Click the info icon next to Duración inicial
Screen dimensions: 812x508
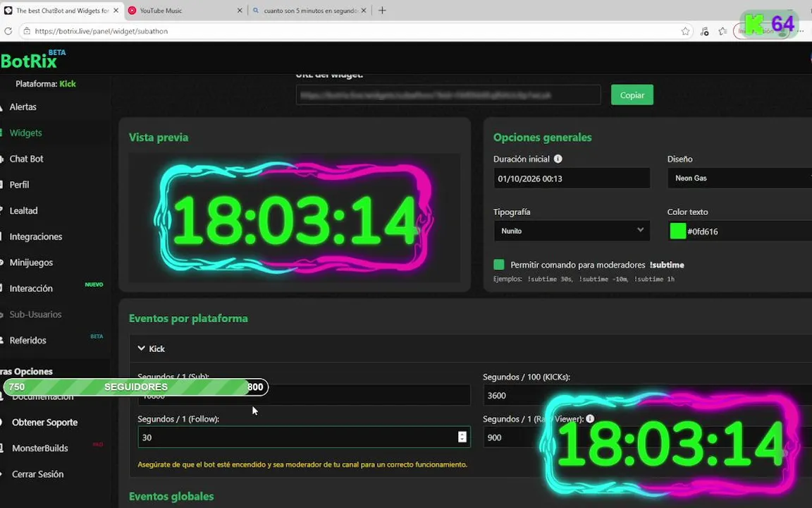(x=558, y=159)
